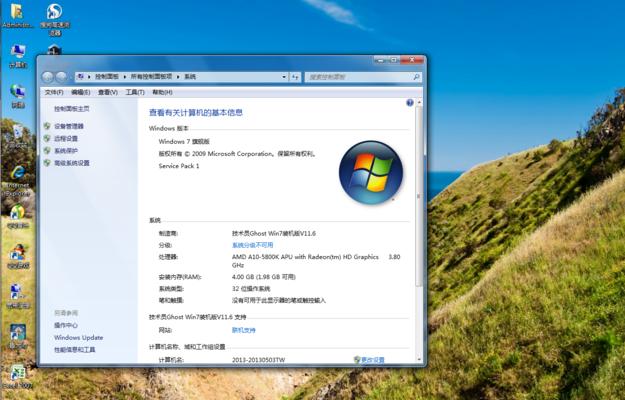Click 系统分级不可用 rating link

coord(253,245)
